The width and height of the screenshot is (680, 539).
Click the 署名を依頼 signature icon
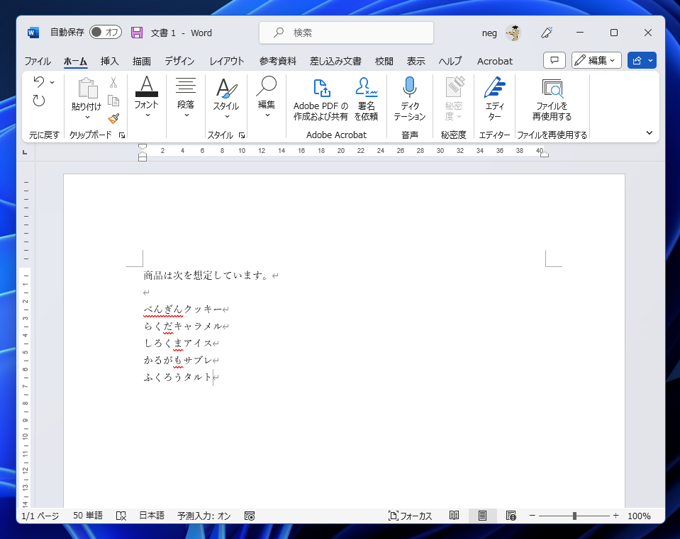point(366,87)
